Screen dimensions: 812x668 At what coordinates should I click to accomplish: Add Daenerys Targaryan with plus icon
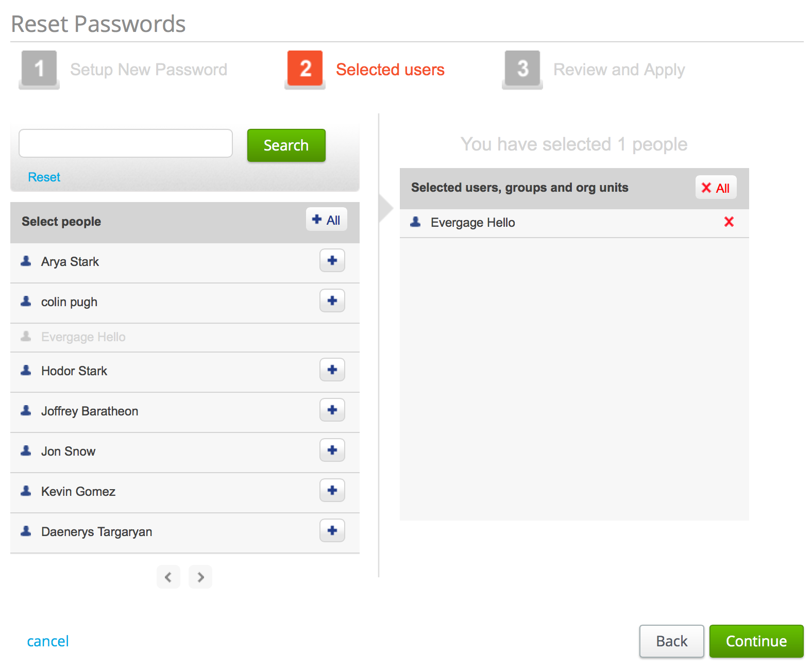[332, 531]
